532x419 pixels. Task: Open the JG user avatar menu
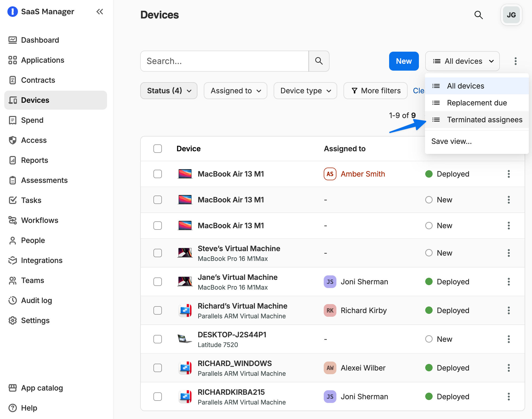(511, 15)
